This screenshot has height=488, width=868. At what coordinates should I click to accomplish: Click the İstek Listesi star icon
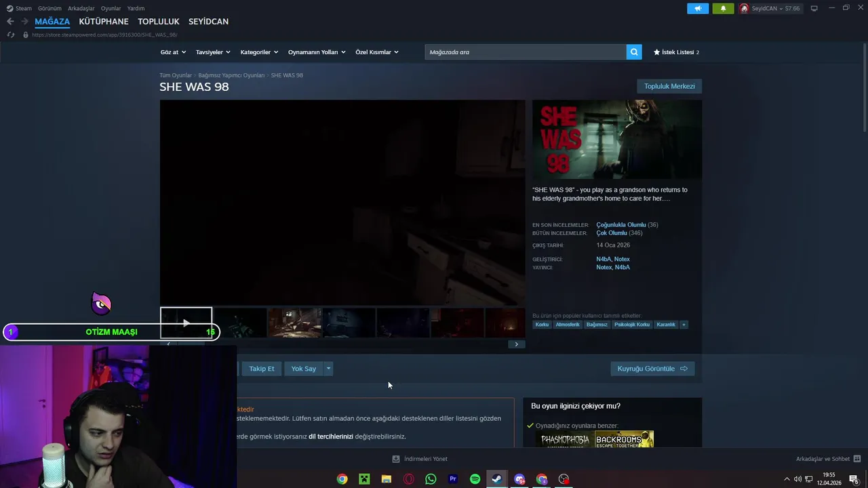coord(656,52)
